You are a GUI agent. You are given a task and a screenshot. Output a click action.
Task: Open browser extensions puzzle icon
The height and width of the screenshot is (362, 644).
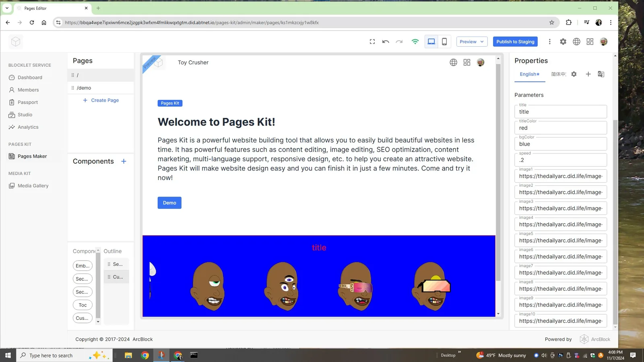[x=569, y=23]
